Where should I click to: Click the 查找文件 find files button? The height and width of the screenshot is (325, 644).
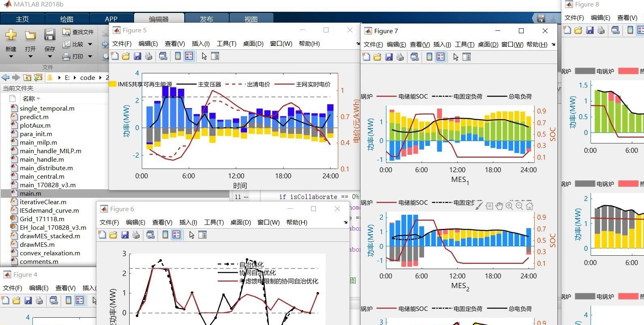point(78,32)
